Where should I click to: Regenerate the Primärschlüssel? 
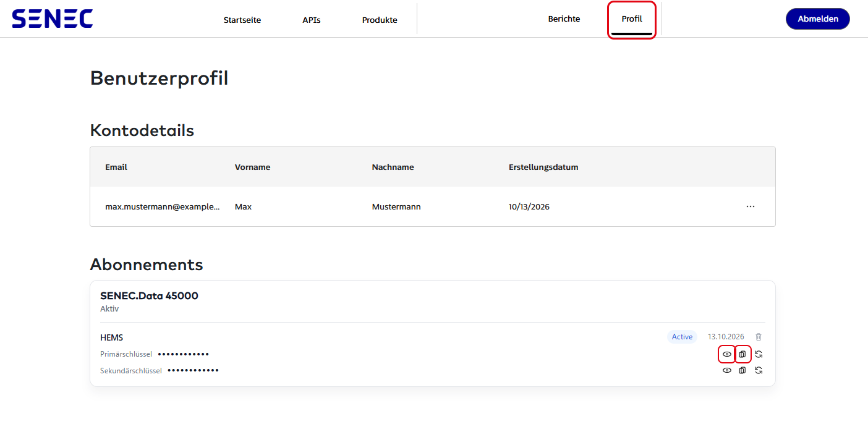(x=759, y=354)
